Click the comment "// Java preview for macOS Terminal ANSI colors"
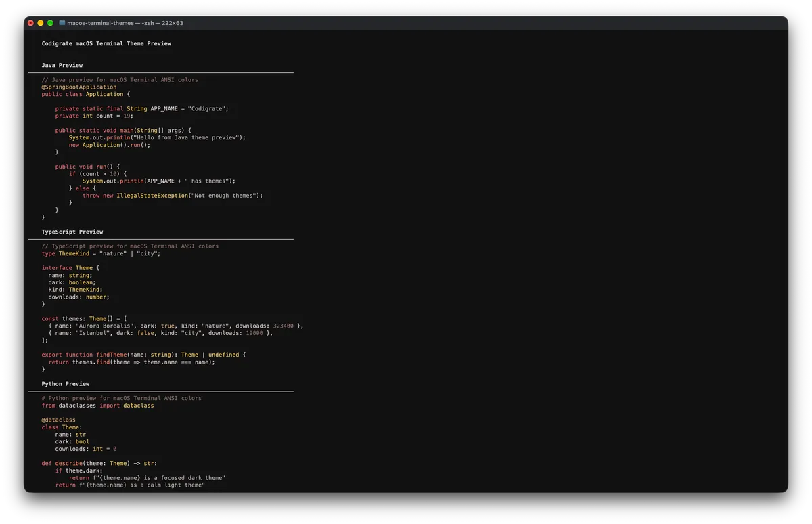Viewport: 812px width, 524px height. (120, 80)
